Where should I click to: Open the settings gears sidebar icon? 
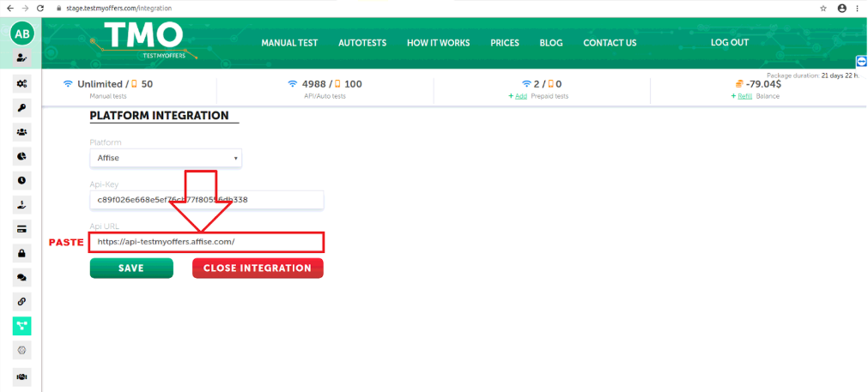tap(22, 84)
